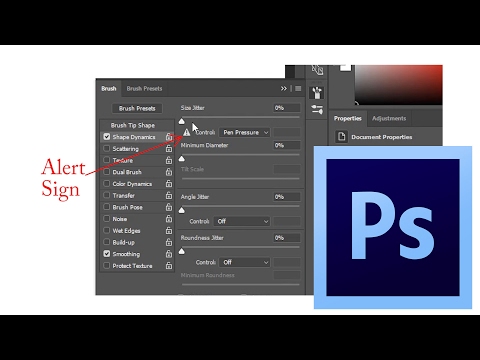Enable the Transfer checkbox
The width and height of the screenshot is (480, 360).
click(107, 195)
